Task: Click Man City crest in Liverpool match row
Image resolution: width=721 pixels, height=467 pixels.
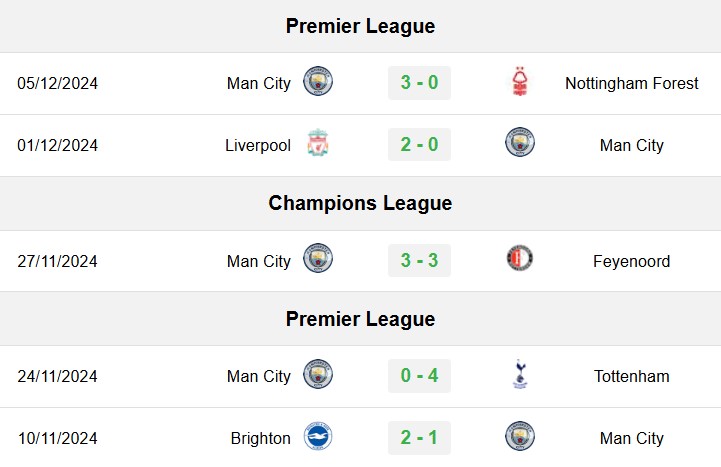Action: tap(520, 142)
